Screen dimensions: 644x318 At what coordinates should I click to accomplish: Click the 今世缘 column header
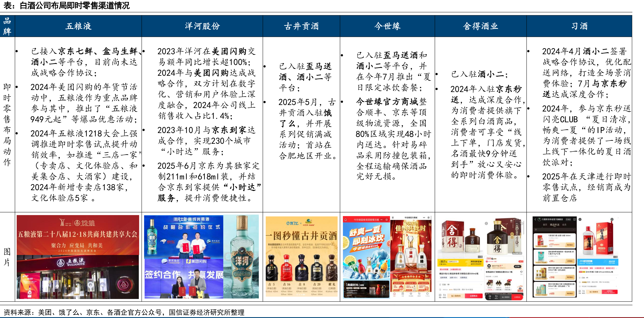pyautogui.click(x=387, y=26)
